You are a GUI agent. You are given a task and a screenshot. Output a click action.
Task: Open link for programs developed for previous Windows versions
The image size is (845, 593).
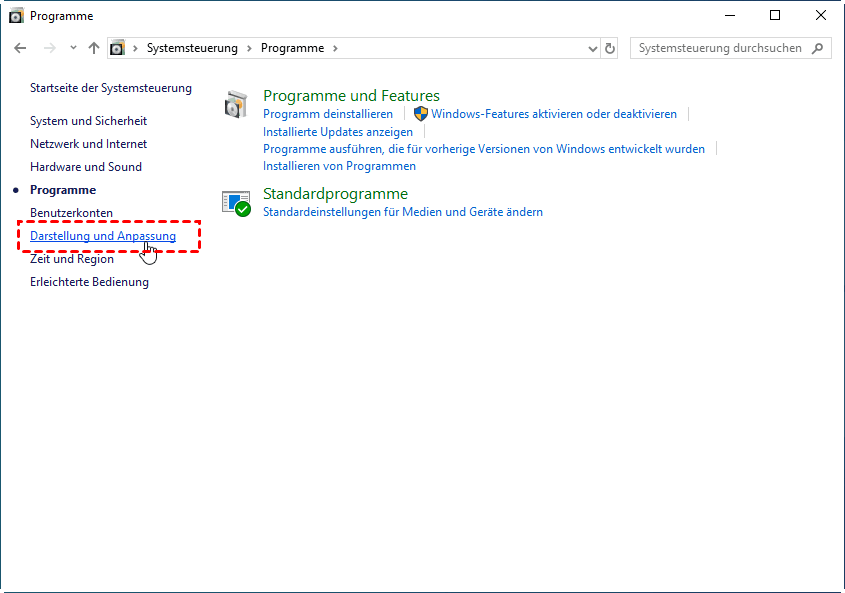484,149
